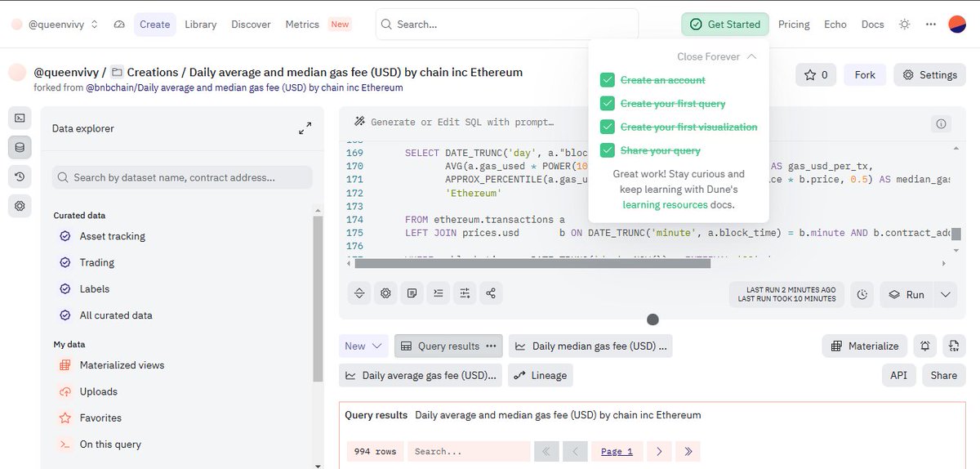Toggle the Create your first query checkbox

click(607, 104)
